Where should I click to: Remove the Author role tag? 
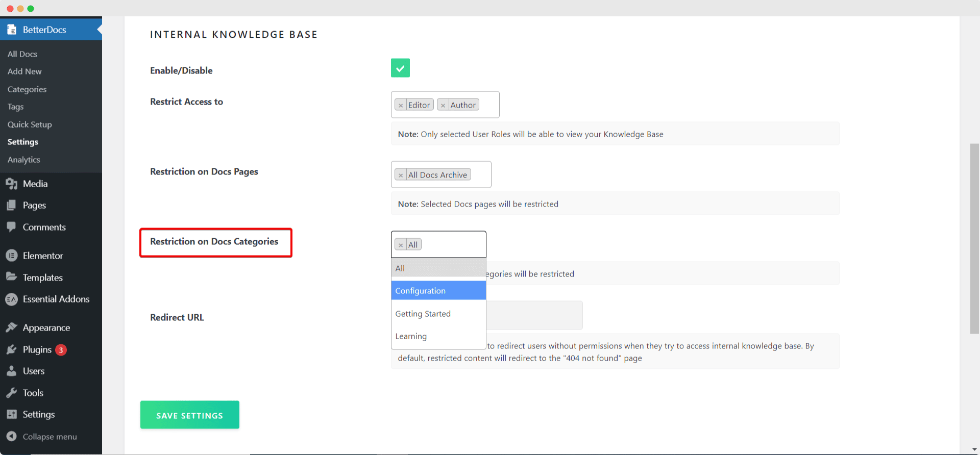[443, 105]
